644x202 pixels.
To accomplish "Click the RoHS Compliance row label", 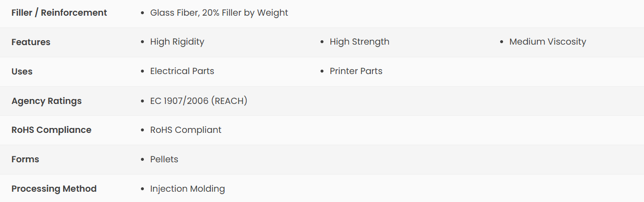I will click(x=51, y=130).
